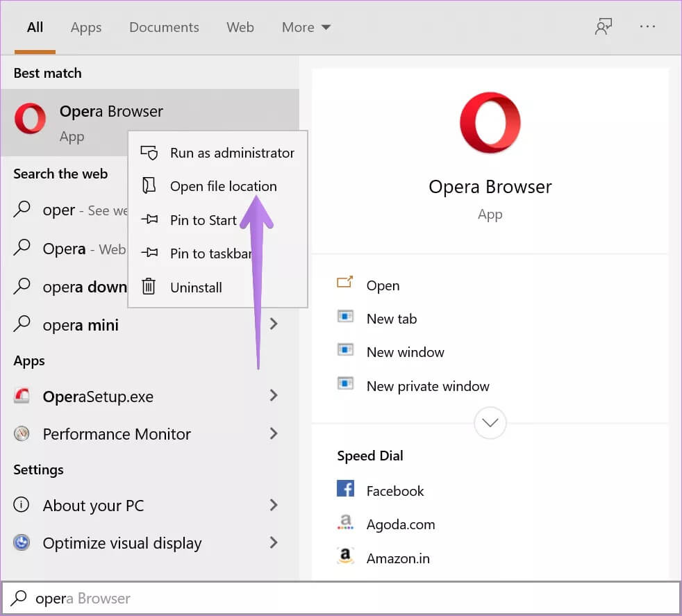Click New tab action label
This screenshot has height=616, width=682.
[x=392, y=319]
